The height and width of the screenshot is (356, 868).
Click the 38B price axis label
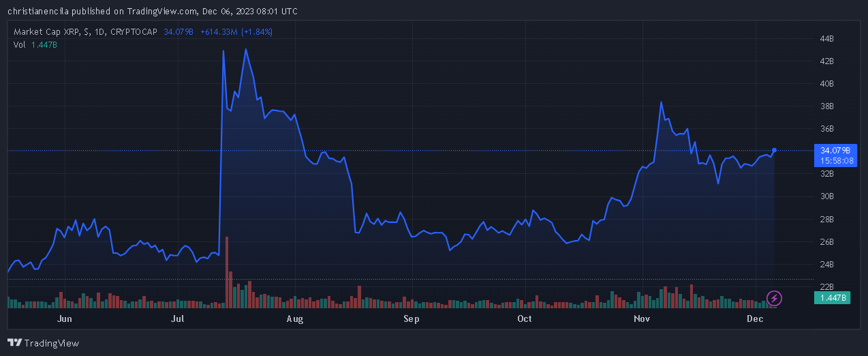[x=827, y=106]
